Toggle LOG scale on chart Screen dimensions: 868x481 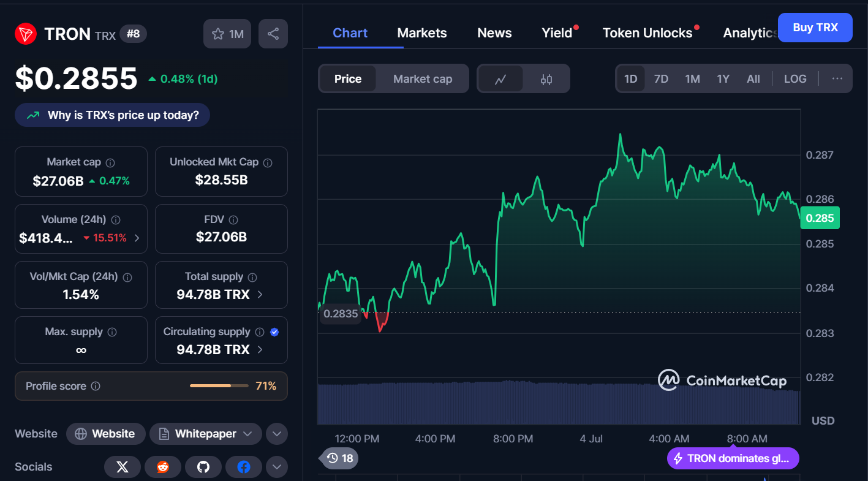point(795,79)
